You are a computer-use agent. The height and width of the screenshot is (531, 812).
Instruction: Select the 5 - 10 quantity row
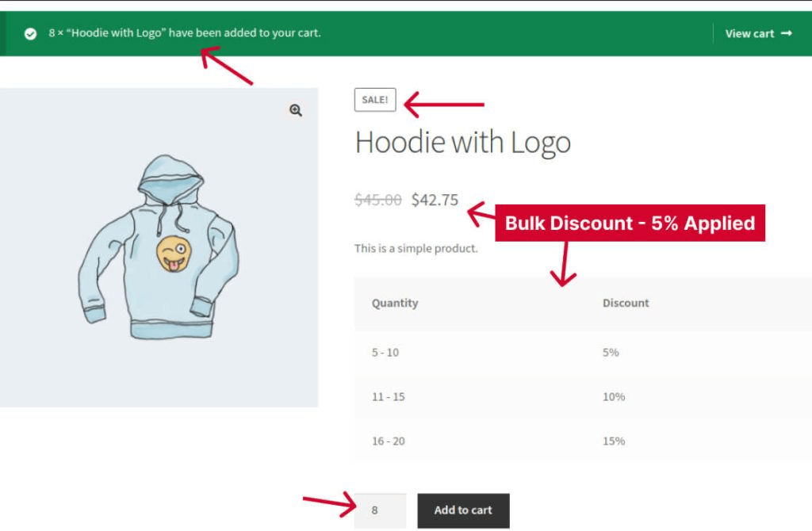(387, 353)
